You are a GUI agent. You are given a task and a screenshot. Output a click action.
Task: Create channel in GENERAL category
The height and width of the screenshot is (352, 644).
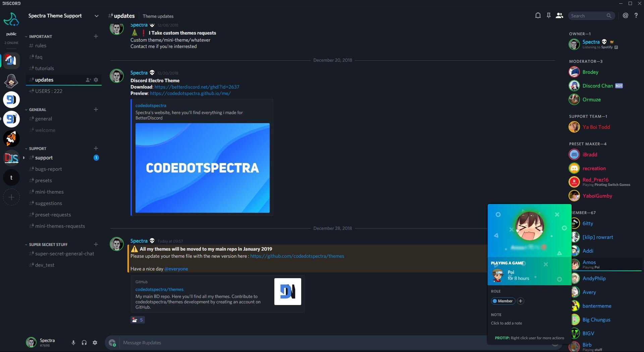[x=96, y=109]
